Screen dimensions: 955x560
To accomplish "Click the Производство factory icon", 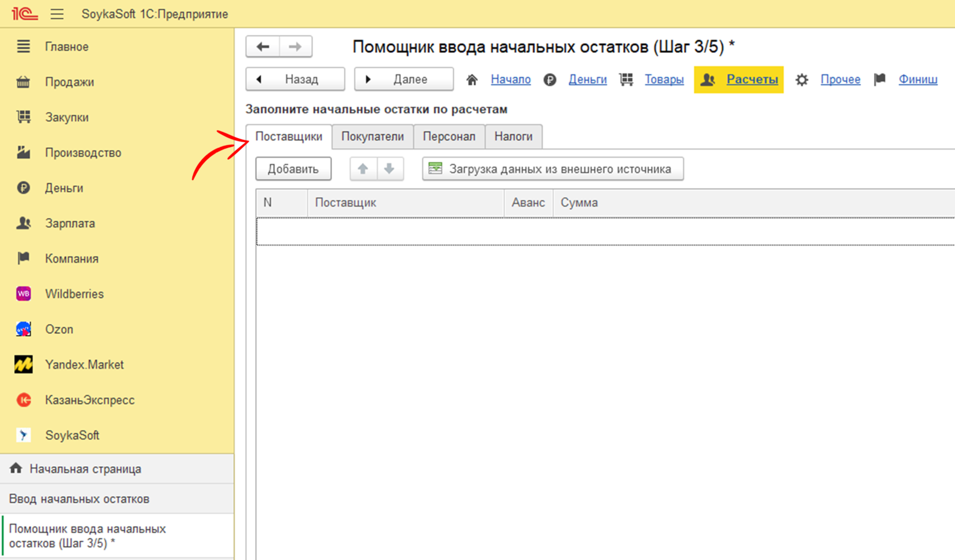I will [x=23, y=152].
